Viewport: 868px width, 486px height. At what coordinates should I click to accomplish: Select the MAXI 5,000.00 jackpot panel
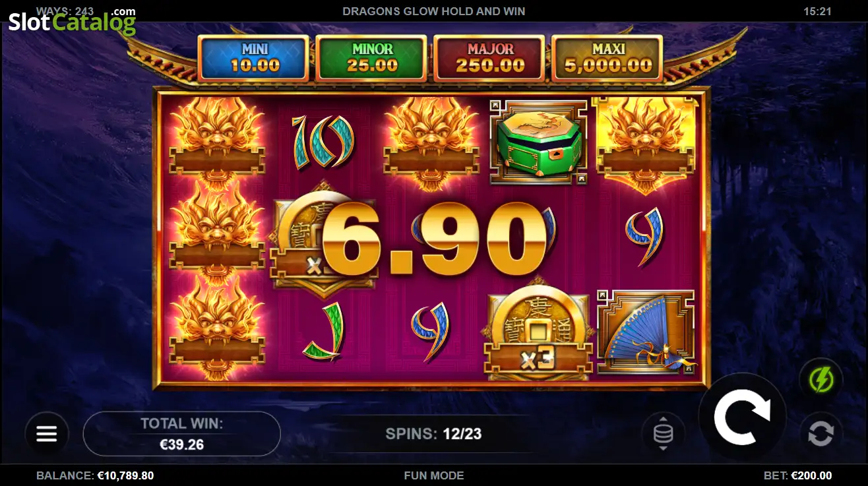607,58
